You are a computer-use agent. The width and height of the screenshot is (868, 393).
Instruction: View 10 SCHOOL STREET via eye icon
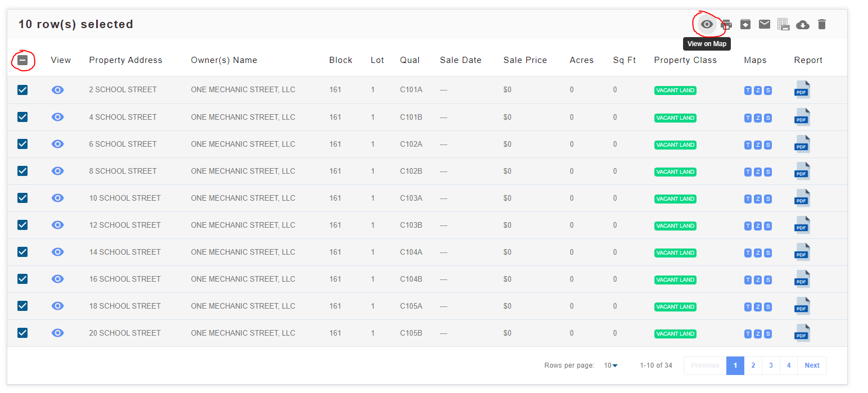(57, 198)
